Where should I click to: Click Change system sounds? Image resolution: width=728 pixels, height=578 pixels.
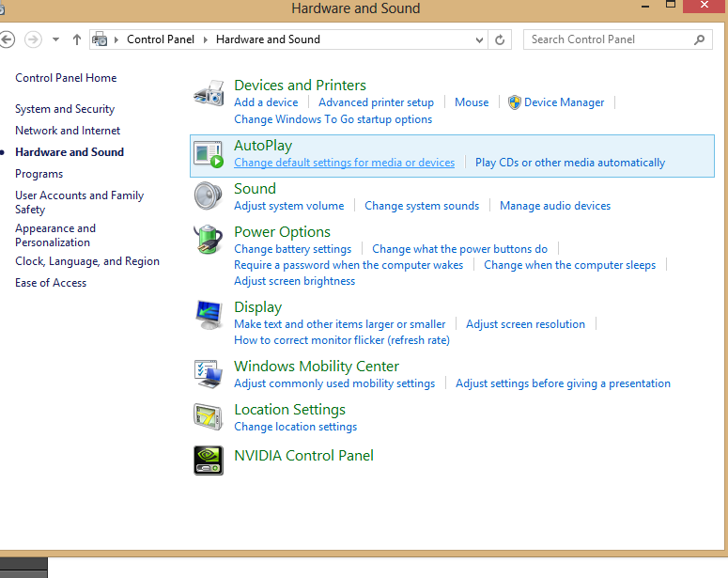point(422,206)
